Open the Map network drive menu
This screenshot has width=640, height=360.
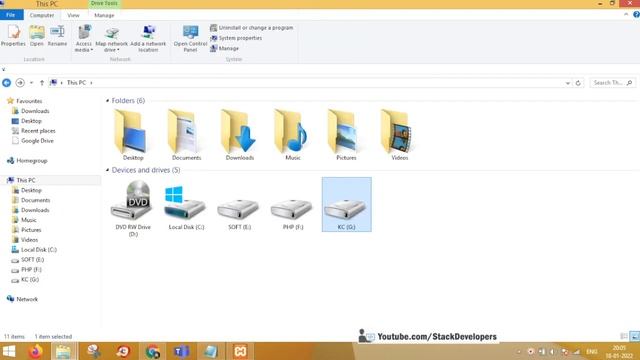click(x=111, y=38)
